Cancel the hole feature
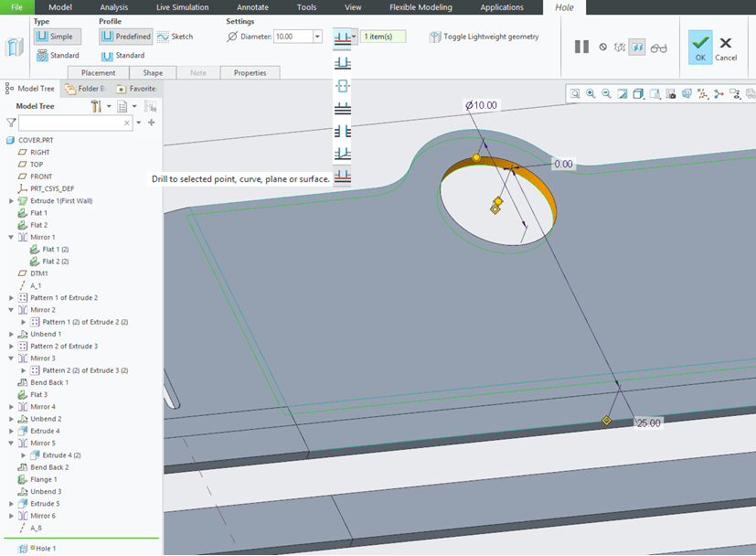Viewport: 756px width, 556px height. (726, 47)
